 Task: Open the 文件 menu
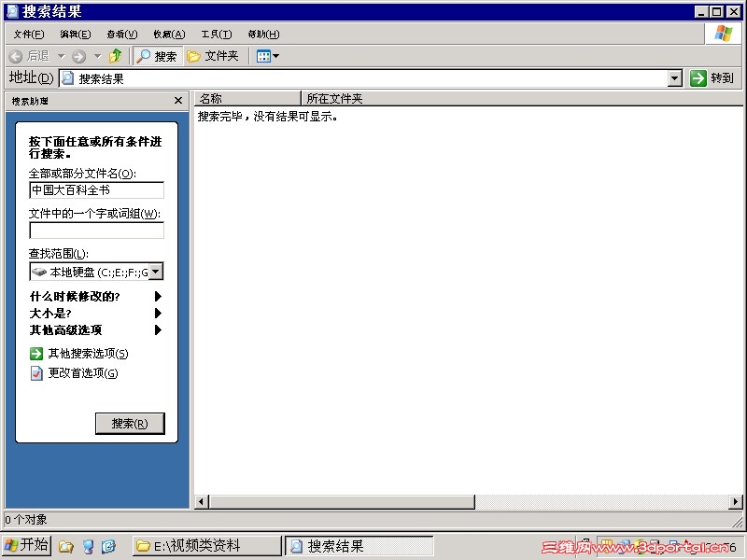click(x=26, y=34)
